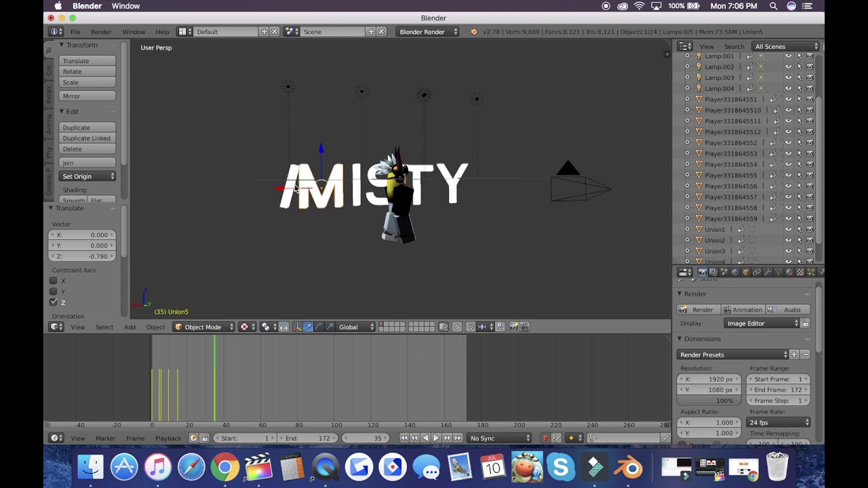
Task: Expand Player3318645510 in the outliner
Action: pyautogui.click(x=687, y=110)
